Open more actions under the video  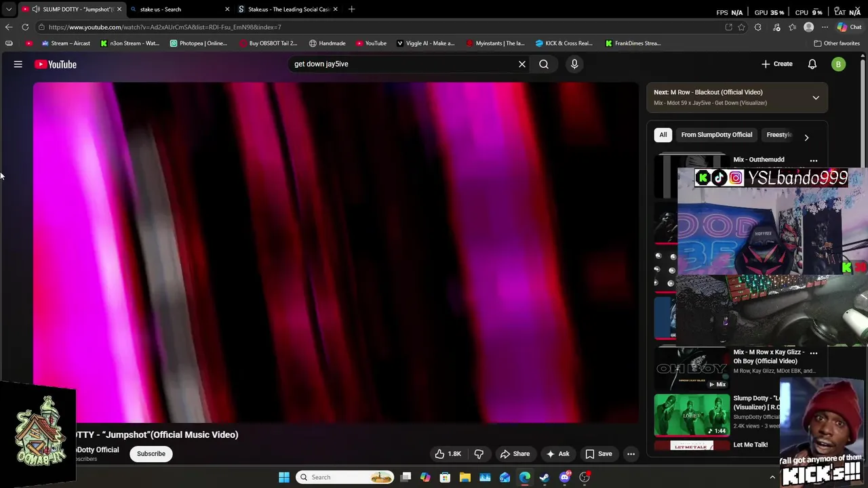[631, 454]
